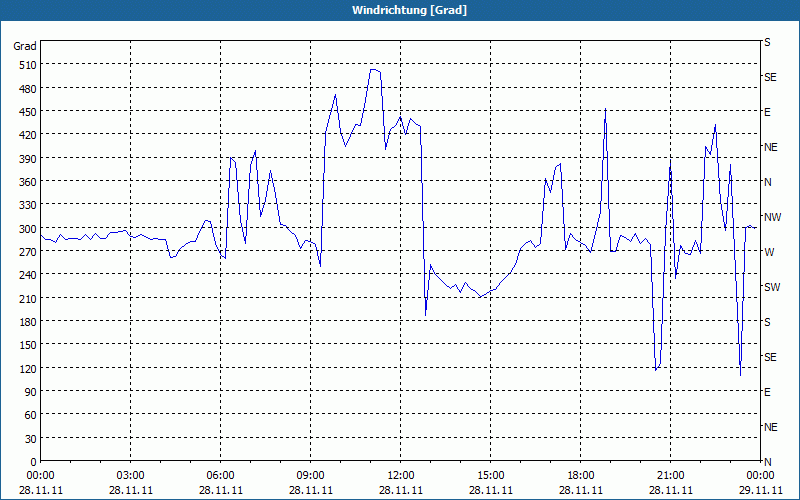Click the 510 value on the degree axis
Viewport: 800px width, 500px height.
pos(28,65)
